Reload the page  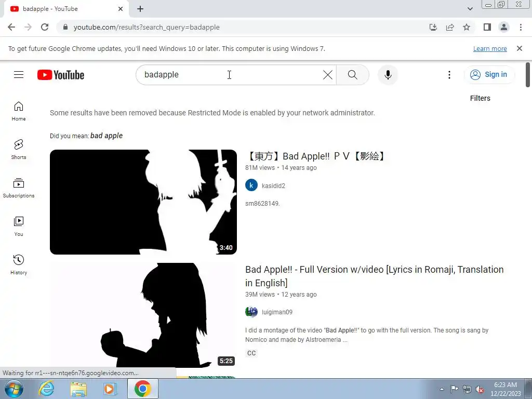45,27
